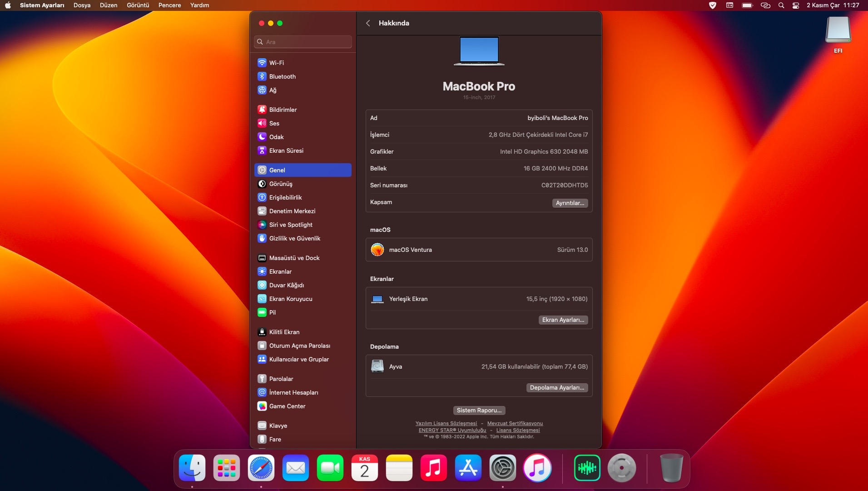
Task: Select Bluetooth in the sidebar
Action: [283, 76]
